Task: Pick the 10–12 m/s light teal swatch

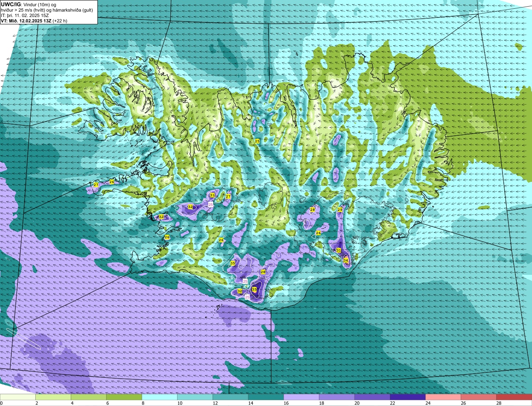Action: (195, 397)
